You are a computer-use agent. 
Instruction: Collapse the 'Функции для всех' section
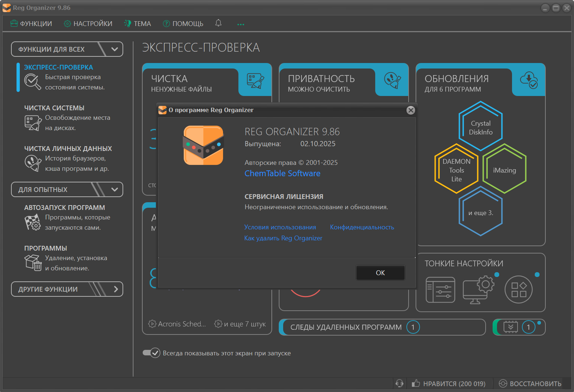click(x=114, y=49)
